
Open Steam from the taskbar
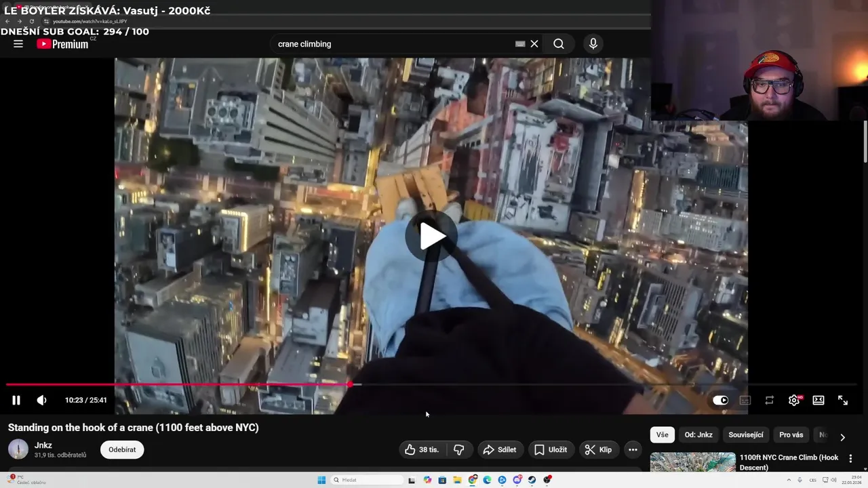pos(532,480)
